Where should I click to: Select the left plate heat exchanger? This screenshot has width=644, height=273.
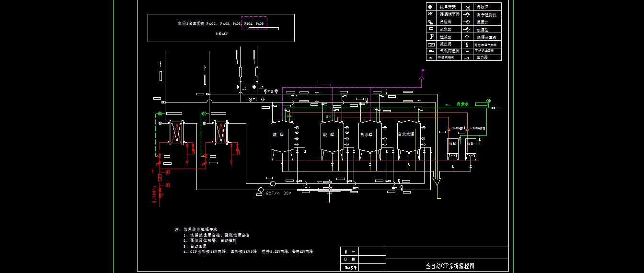pos(177,133)
